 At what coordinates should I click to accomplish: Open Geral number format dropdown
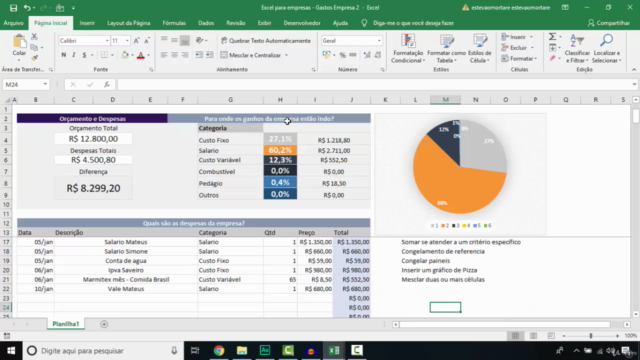pos(379,41)
